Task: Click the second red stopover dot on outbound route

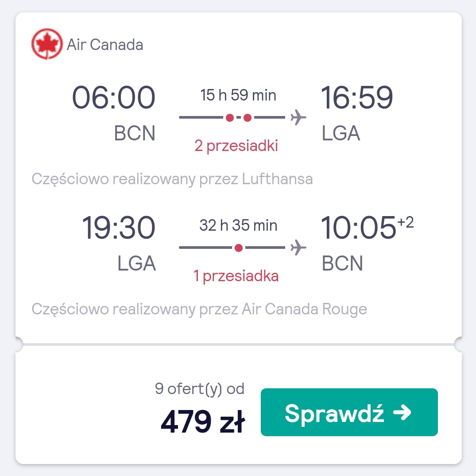Action: (x=248, y=117)
